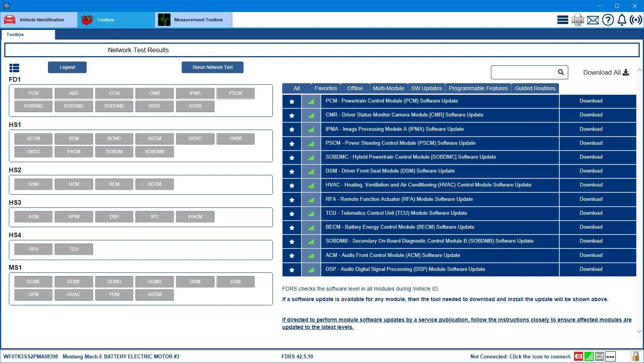Select the Favorites filter tab
Screen dimensions: 644x363
click(326, 88)
